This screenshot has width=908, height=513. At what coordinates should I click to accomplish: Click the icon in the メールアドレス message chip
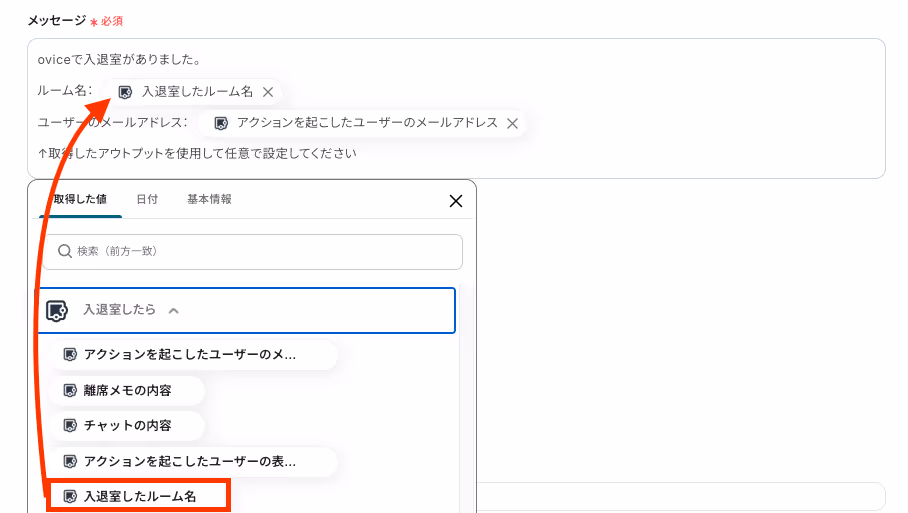221,123
